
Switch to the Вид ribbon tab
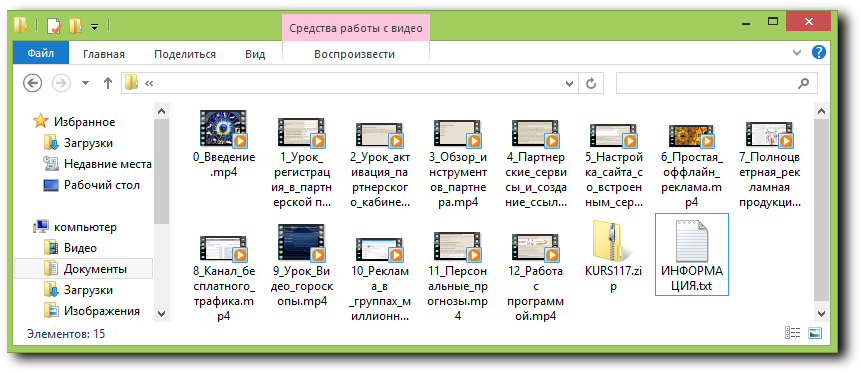(255, 54)
